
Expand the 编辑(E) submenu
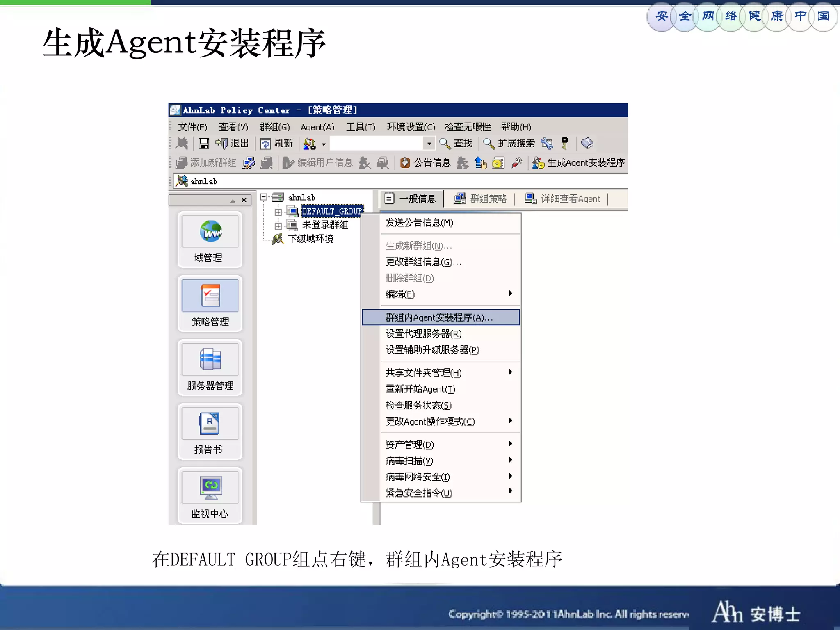click(441, 294)
